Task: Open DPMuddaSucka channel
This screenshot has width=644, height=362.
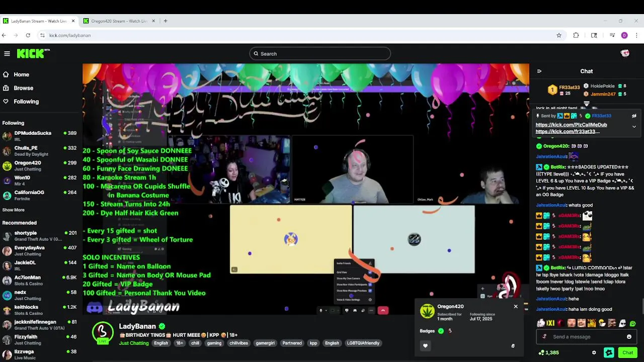Action: coord(39,136)
